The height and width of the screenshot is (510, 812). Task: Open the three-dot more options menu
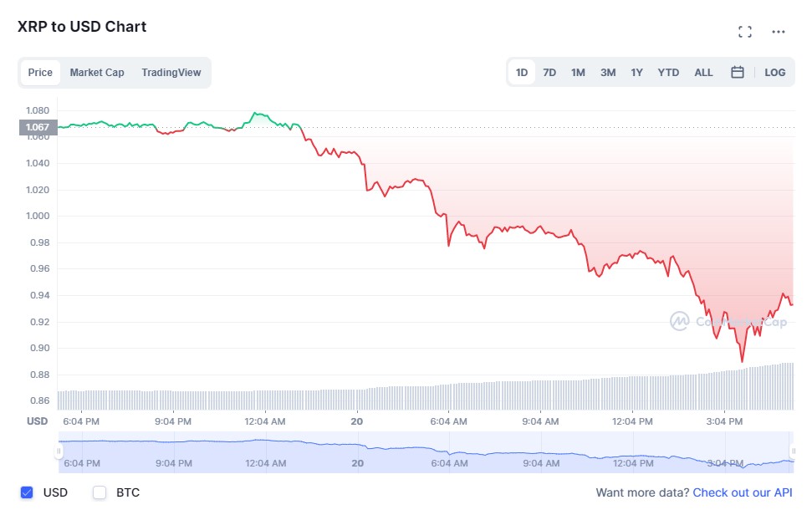(x=779, y=32)
